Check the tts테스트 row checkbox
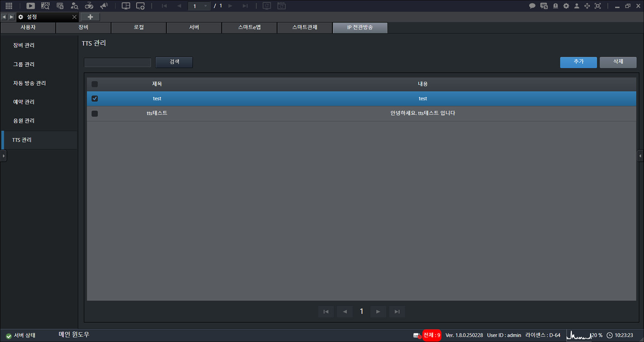644x342 pixels. pyautogui.click(x=95, y=113)
